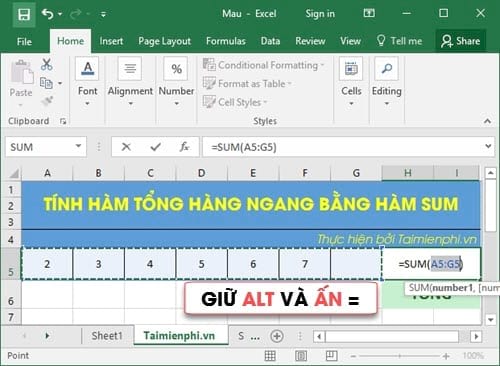Click the Insert Function fx icon
This screenshot has width=500, height=366.
pos(184,147)
